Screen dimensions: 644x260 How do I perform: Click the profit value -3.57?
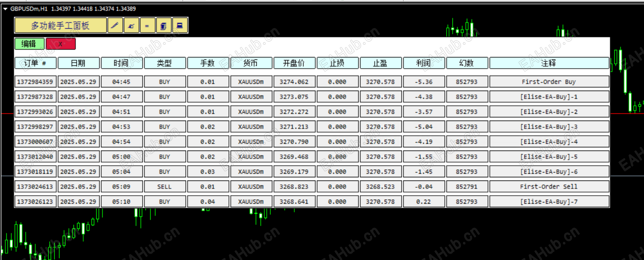coord(424,112)
